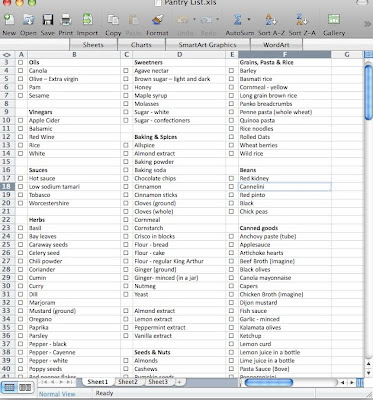This screenshot has height=400, width=373.
Task: Click the Import toolbar icon
Action: [87, 19]
